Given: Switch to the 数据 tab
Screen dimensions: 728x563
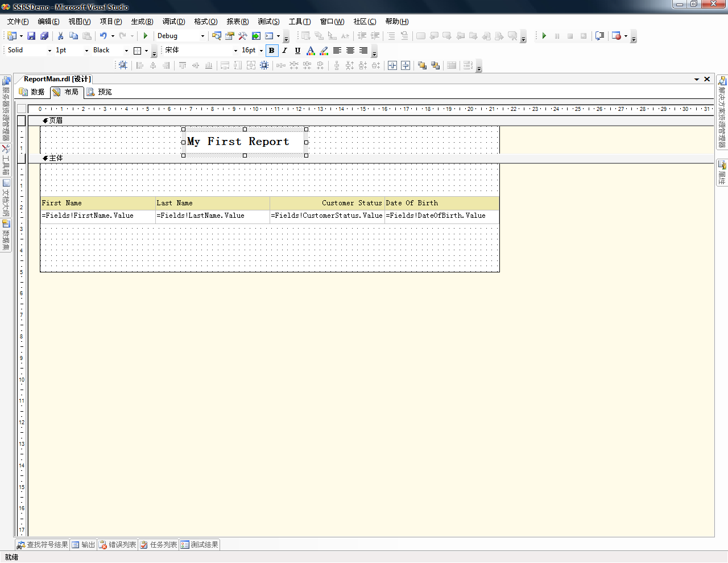Looking at the screenshot, I should point(32,92).
